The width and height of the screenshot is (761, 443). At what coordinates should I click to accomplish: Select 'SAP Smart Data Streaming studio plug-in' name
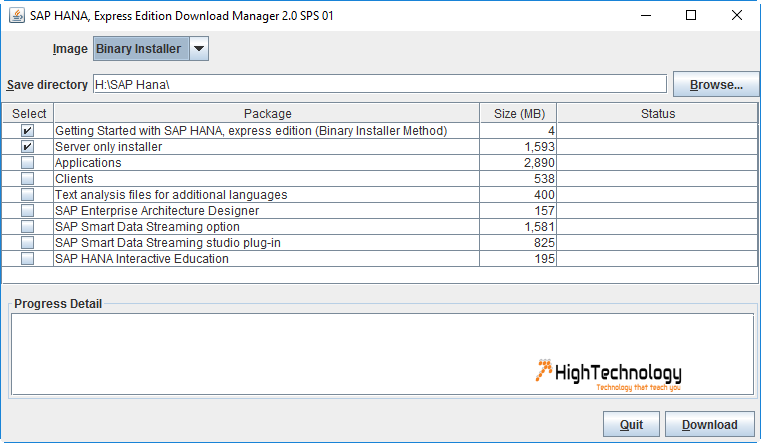168,243
